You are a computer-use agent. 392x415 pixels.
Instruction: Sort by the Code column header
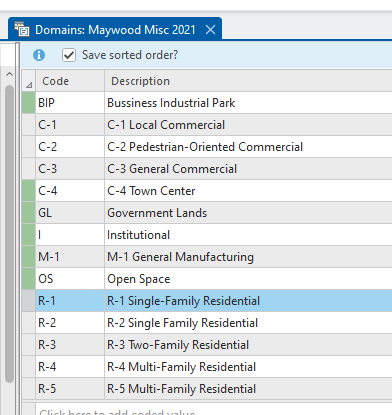click(70, 81)
